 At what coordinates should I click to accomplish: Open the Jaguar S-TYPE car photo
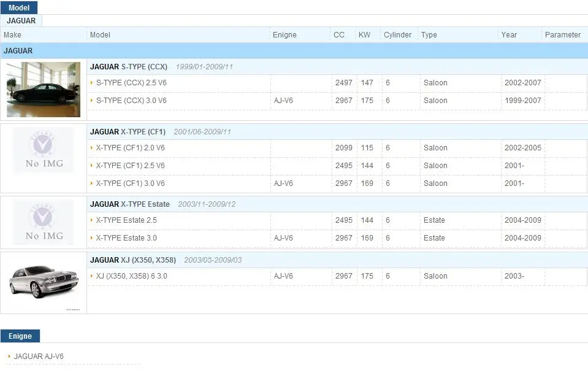coord(44,90)
